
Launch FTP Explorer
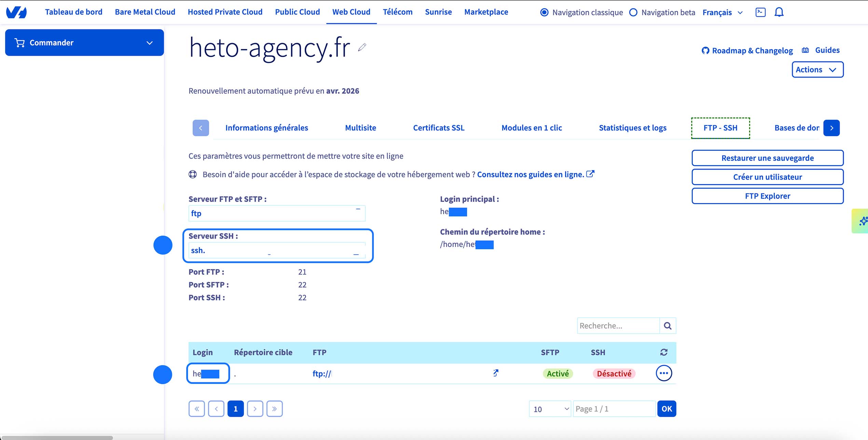coord(767,196)
